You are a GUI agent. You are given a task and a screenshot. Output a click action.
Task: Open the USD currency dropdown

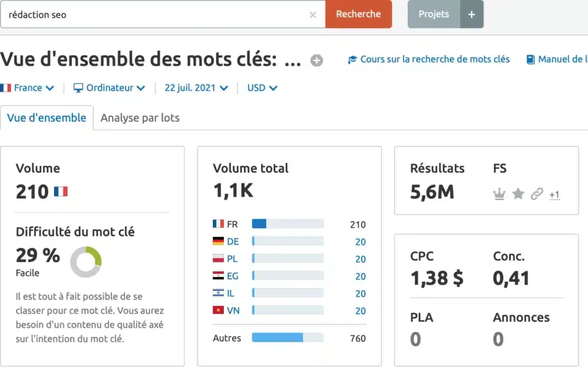click(262, 88)
